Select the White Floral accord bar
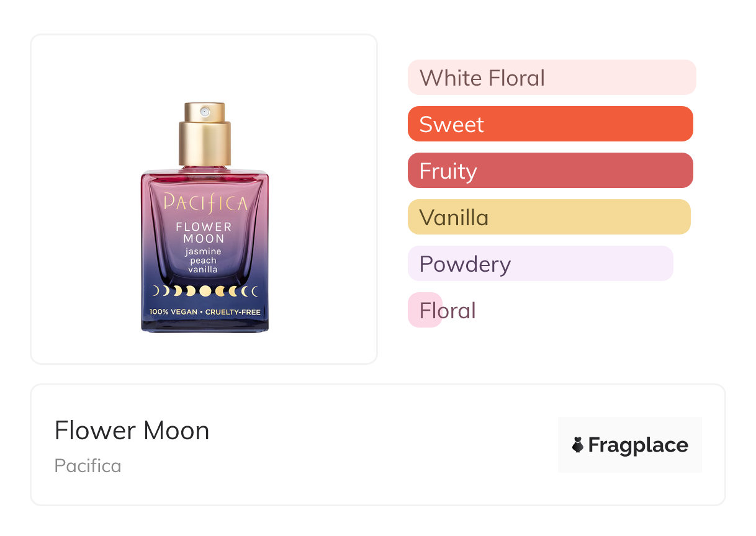 tap(551, 78)
